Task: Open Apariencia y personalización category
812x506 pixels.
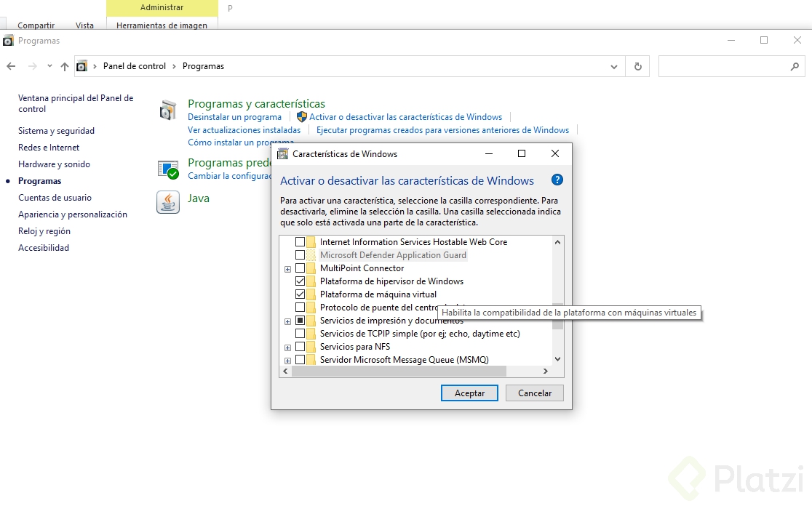Action: point(73,214)
